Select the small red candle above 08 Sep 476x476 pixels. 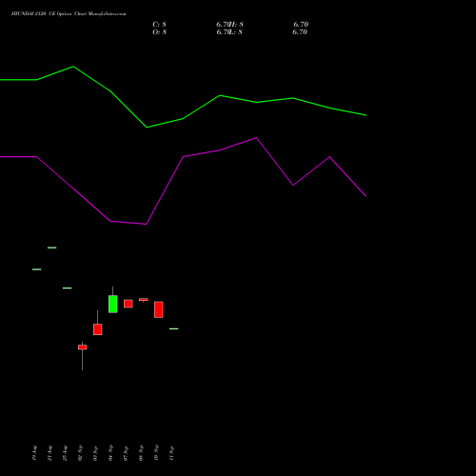click(144, 299)
